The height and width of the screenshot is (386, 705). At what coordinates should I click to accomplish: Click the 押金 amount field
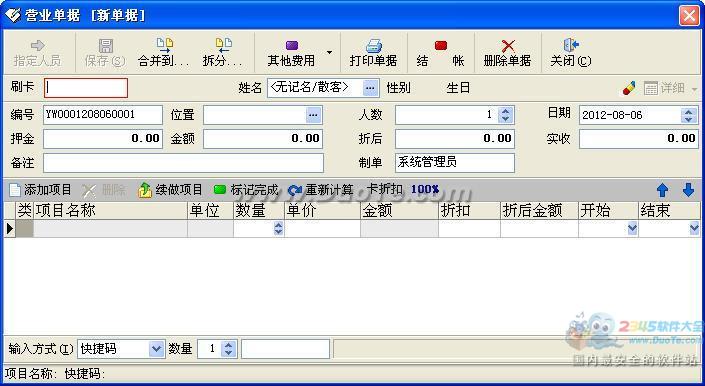coord(103,138)
